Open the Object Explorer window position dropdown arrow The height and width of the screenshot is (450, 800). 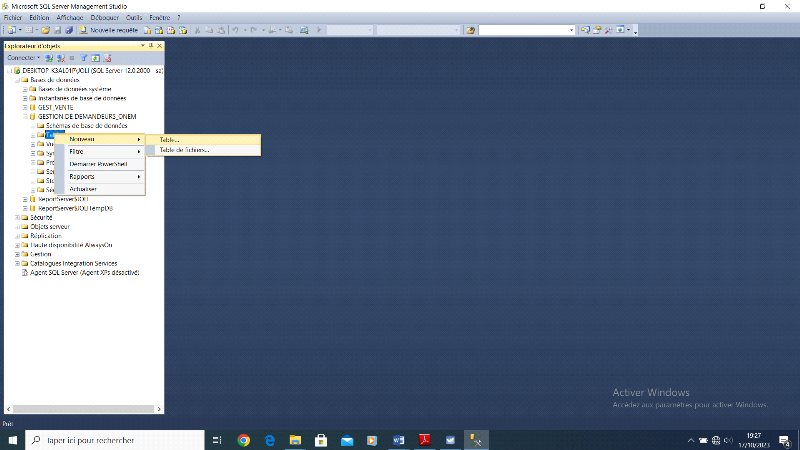point(143,46)
